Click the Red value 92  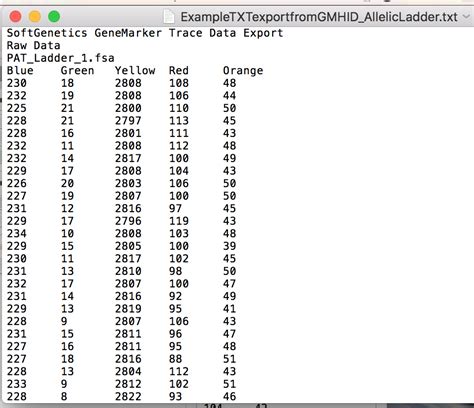click(175, 296)
